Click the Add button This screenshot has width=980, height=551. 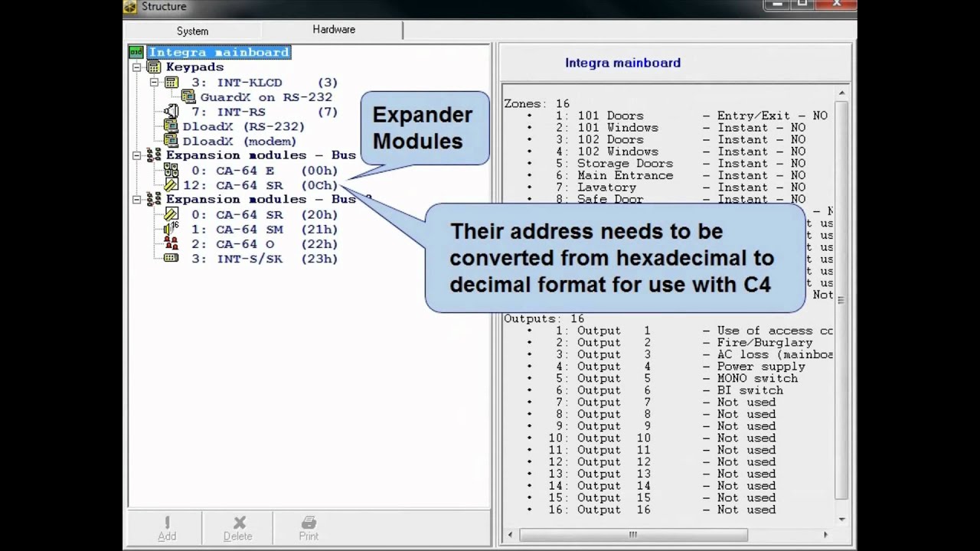click(x=167, y=529)
